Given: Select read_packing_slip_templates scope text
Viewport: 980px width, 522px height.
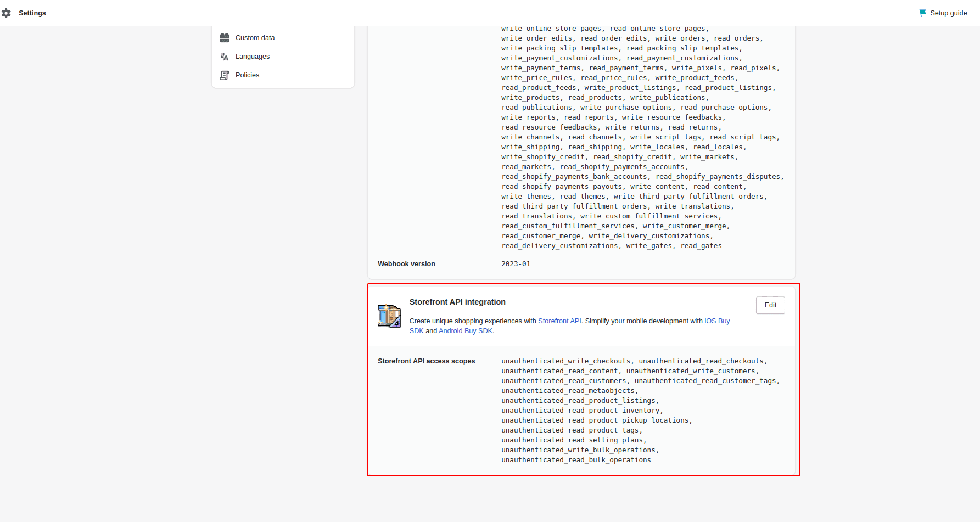Looking at the screenshot, I should click(682, 48).
